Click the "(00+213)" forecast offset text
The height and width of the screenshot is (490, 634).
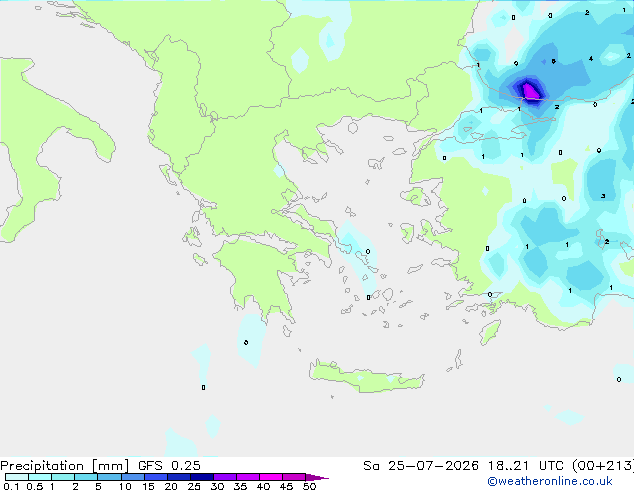[603, 466]
